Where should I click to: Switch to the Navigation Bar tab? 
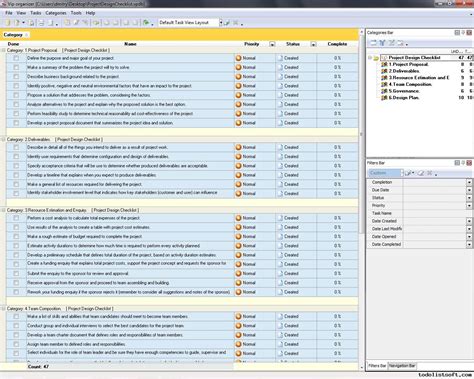click(402, 366)
